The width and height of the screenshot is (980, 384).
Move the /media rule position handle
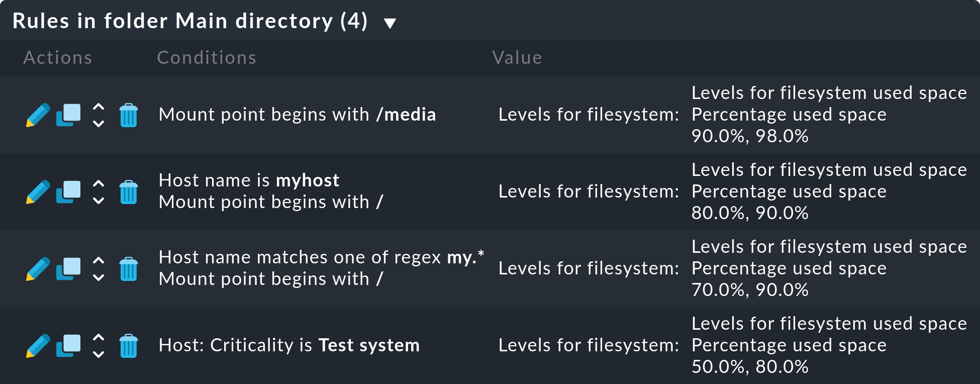point(99,115)
